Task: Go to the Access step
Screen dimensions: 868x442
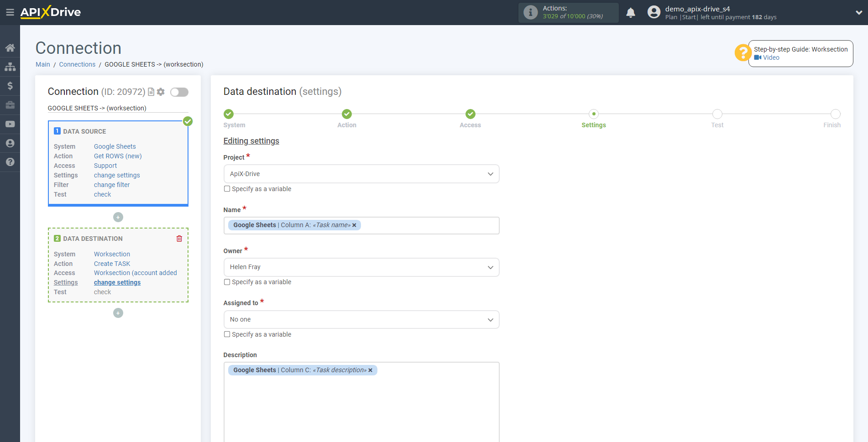Action: (471, 114)
